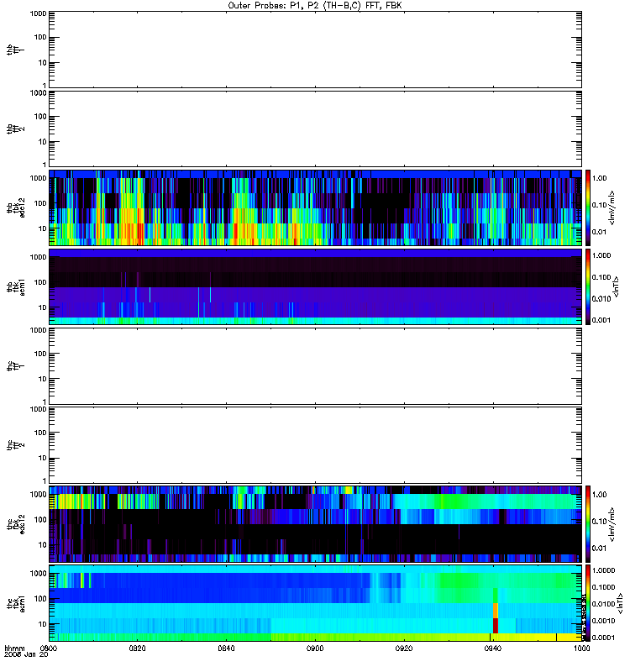
Task: Select the 'thb fbk edc12' y-axis label
Action: click(x=16, y=207)
